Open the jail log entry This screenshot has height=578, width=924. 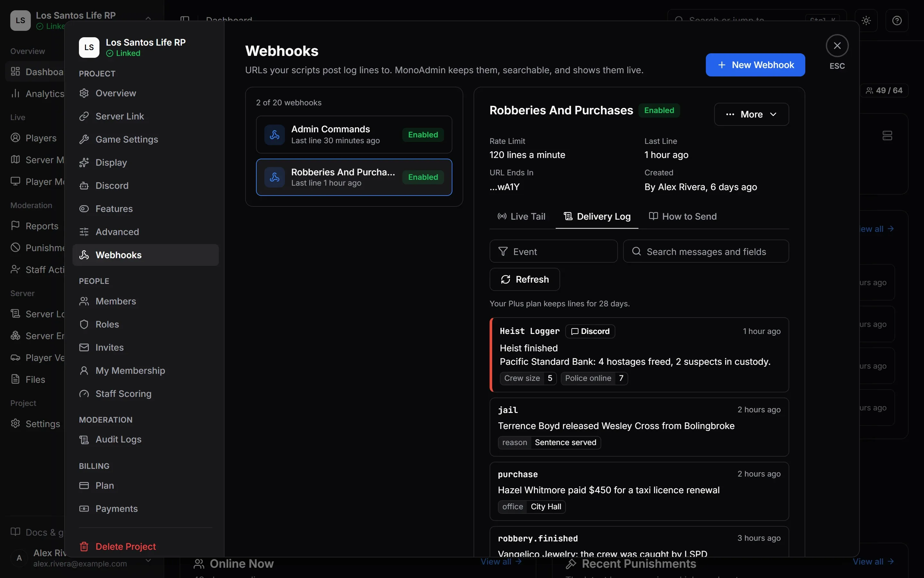pos(639,427)
